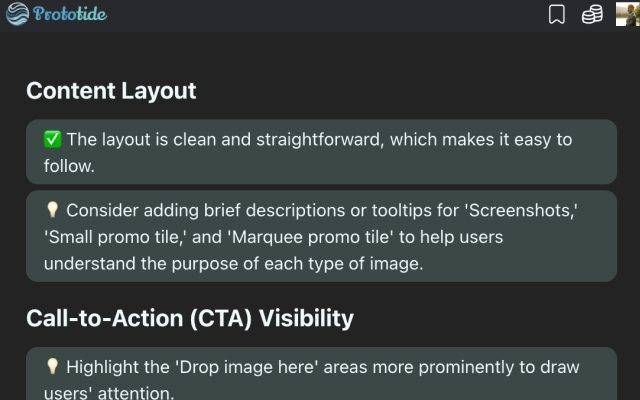Open the coins credits icon
Image resolution: width=640 pixels, height=400 pixels.
[x=592, y=15]
